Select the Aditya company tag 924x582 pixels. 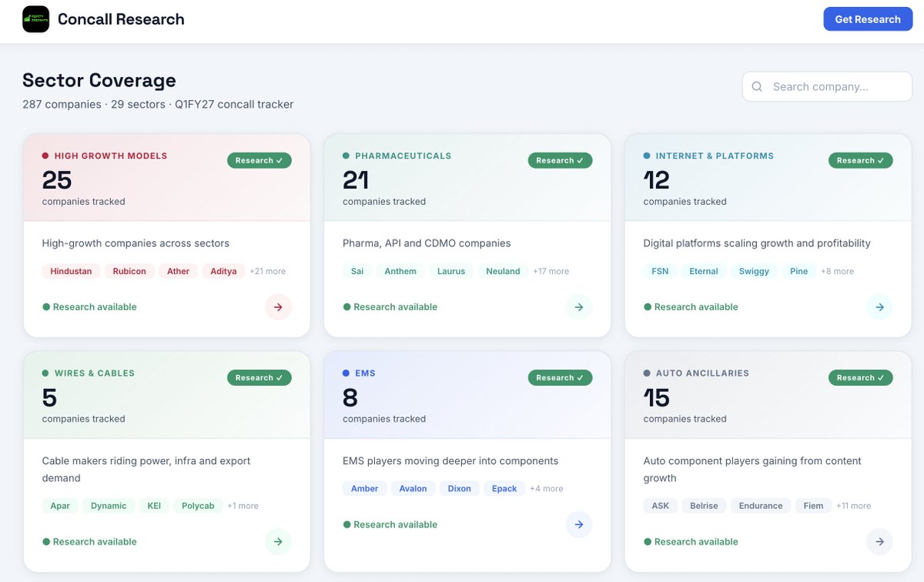tap(224, 271)
